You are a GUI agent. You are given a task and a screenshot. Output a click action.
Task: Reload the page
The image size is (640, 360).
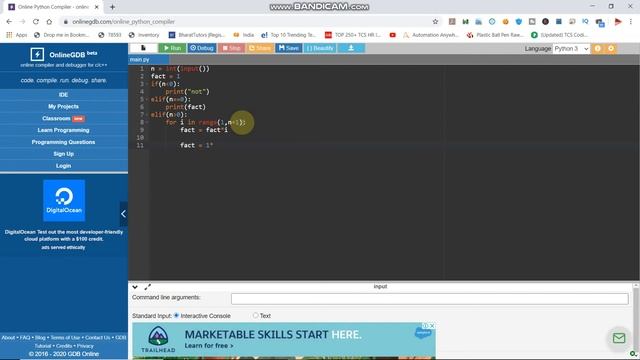36,22
